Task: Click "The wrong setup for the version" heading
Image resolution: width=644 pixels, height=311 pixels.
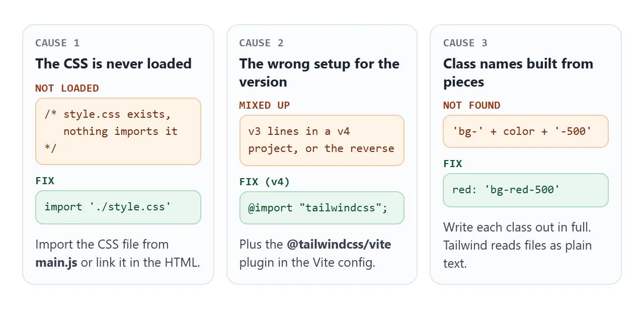Action: point(319,73)
